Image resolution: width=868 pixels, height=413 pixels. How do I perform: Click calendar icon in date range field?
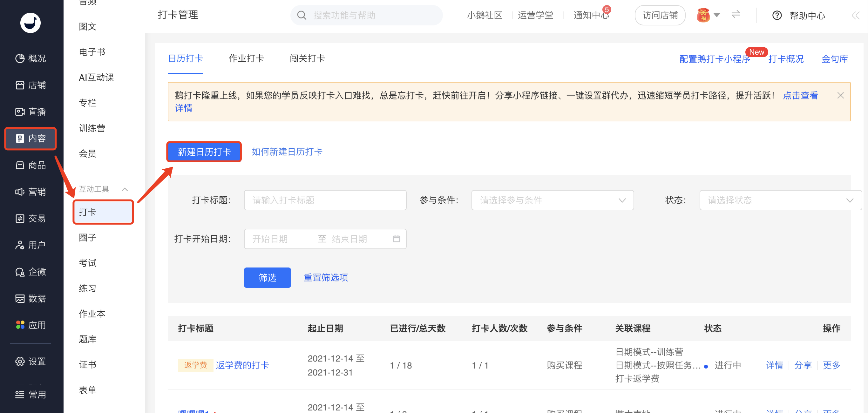pos(396,239)
